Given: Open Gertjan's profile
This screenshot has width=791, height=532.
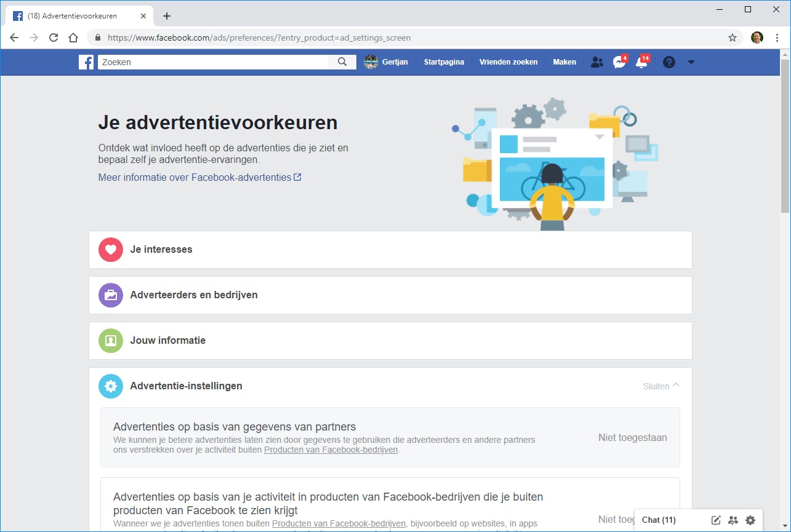Looking at the screenshot, I should pos(386,62).
